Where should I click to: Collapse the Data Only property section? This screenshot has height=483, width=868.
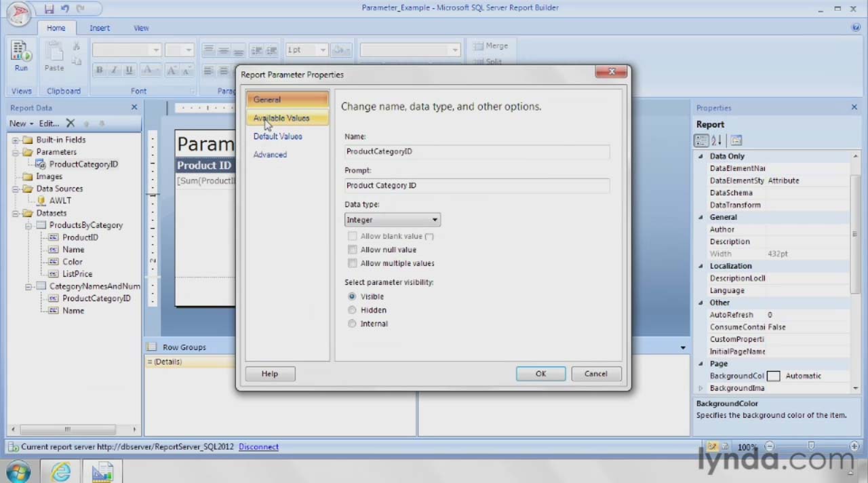[x=701, y=156]
